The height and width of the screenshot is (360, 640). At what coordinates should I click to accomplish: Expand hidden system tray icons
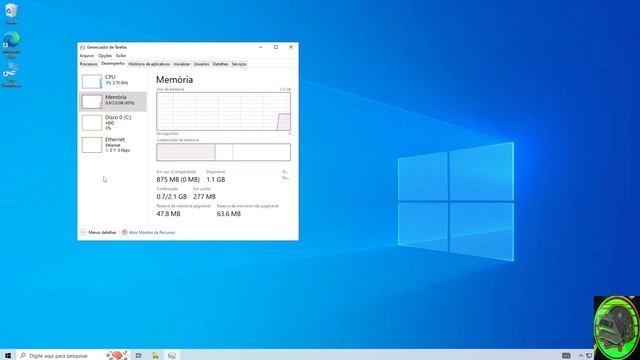(x=580, y=356)
